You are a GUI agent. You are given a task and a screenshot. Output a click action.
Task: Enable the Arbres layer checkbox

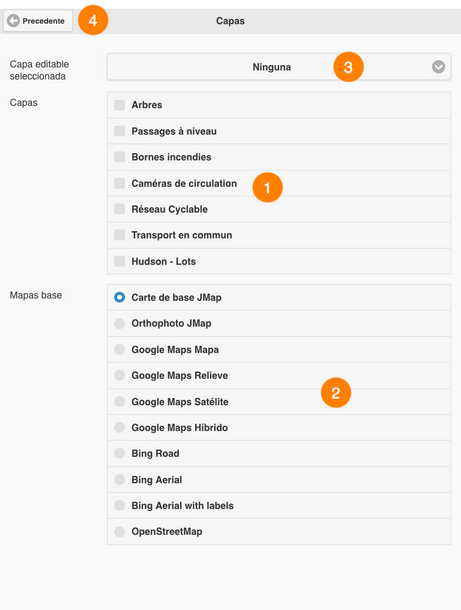point(119,105)
